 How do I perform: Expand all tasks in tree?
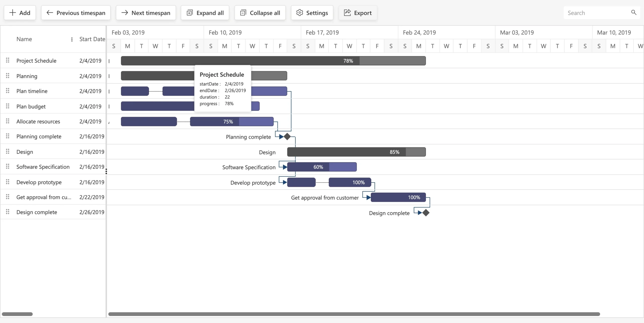tap(205, 13)
